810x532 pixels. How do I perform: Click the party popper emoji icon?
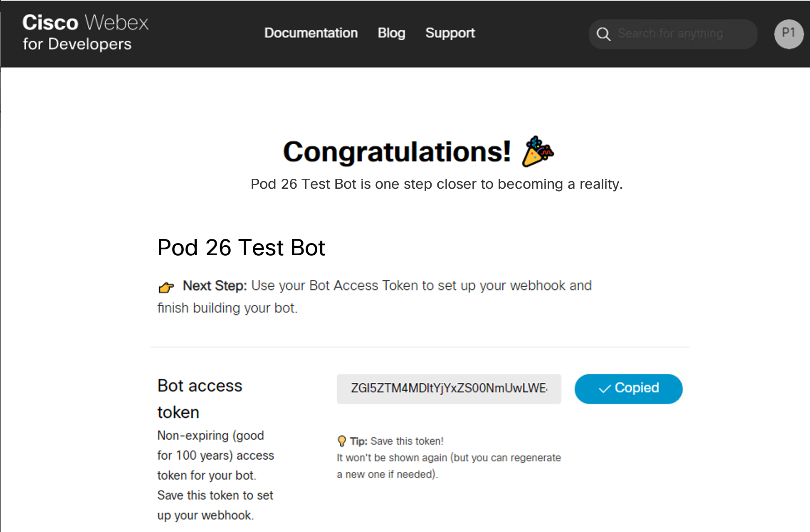(x=538, y=152)
